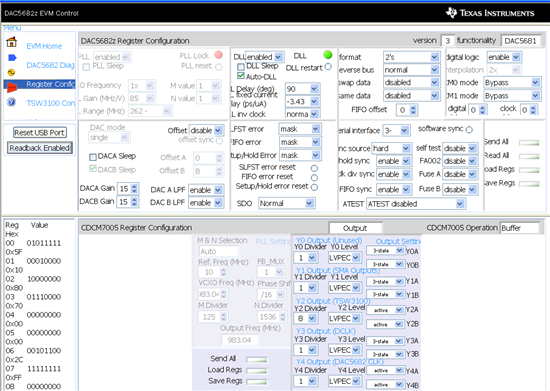The width and height of the screenshot is (550, 391).
Task: Toggle the DLL Sleep checkbox
Action: pos(241,67)
